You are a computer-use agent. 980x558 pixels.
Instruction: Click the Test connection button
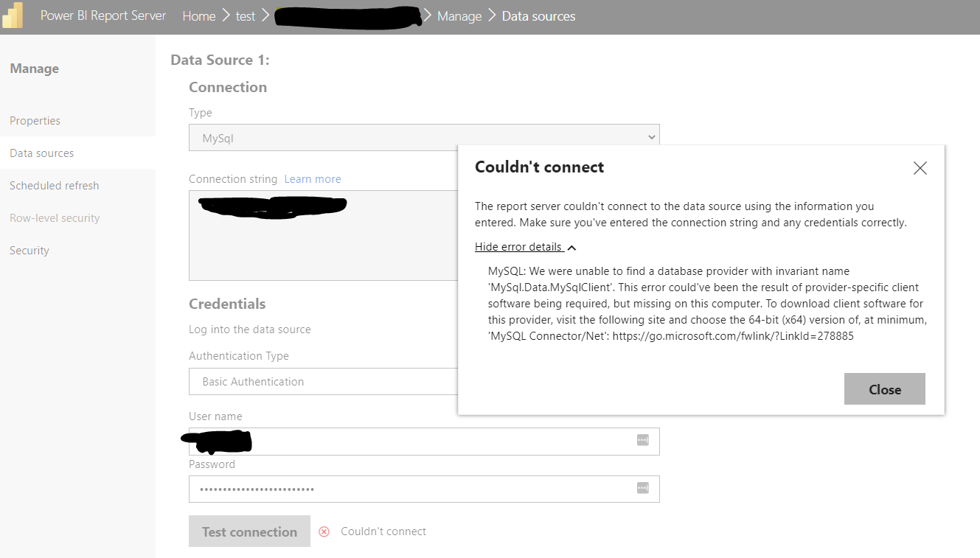coord(249,531)
